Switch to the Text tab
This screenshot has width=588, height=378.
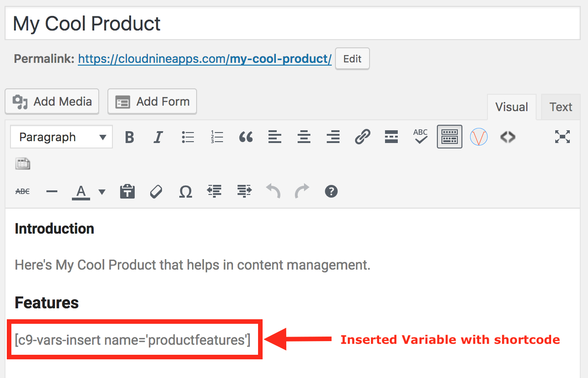[x=560, y=107]
